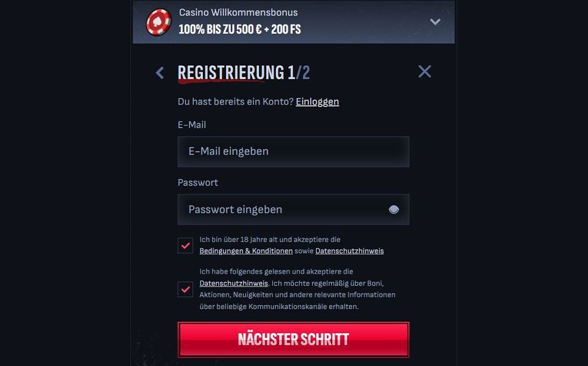This screenshot has height=366, width=588.
Task: Click the 'Du hast bereits ein Konto?' text
Action: click(x=235, y=102)
